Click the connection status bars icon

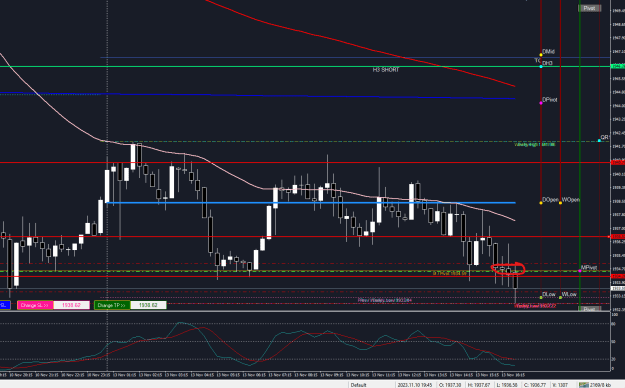tap(584, 385)
